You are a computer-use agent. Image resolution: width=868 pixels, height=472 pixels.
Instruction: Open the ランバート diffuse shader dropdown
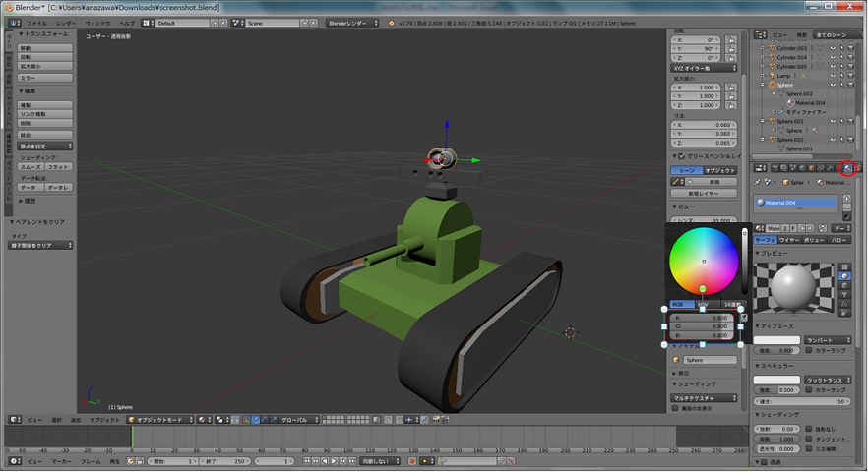pyautogui.click(x=828, y=340)
